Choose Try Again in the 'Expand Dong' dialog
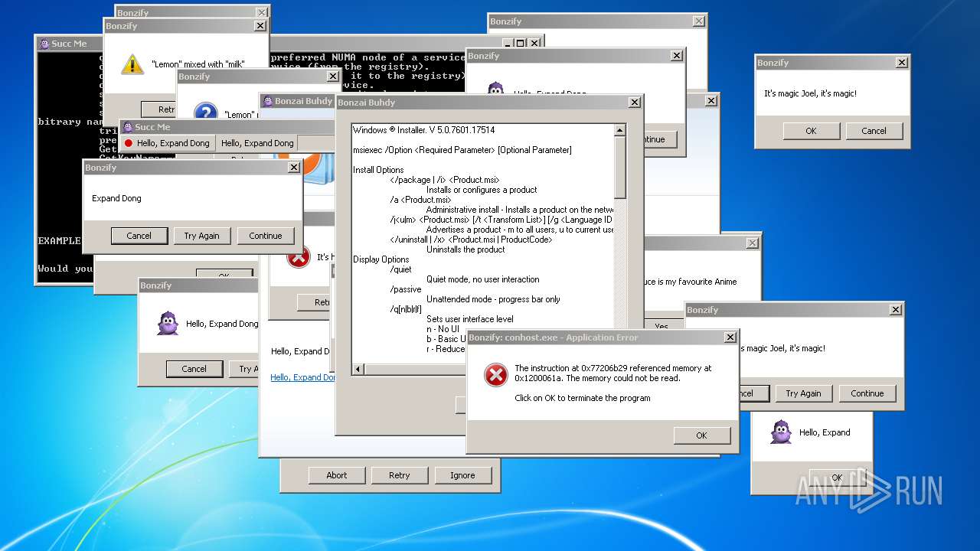Viewport: 980px width, 551px height. (201, 236)
